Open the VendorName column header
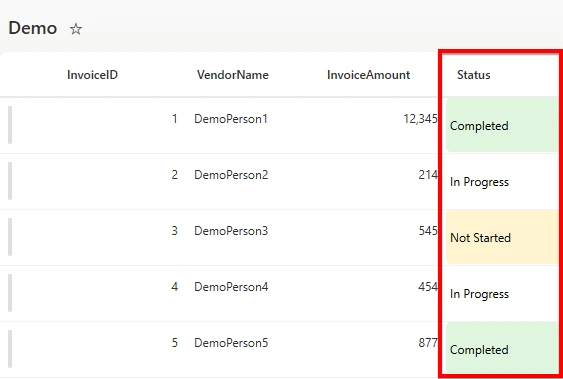 [x=233, y=75]
